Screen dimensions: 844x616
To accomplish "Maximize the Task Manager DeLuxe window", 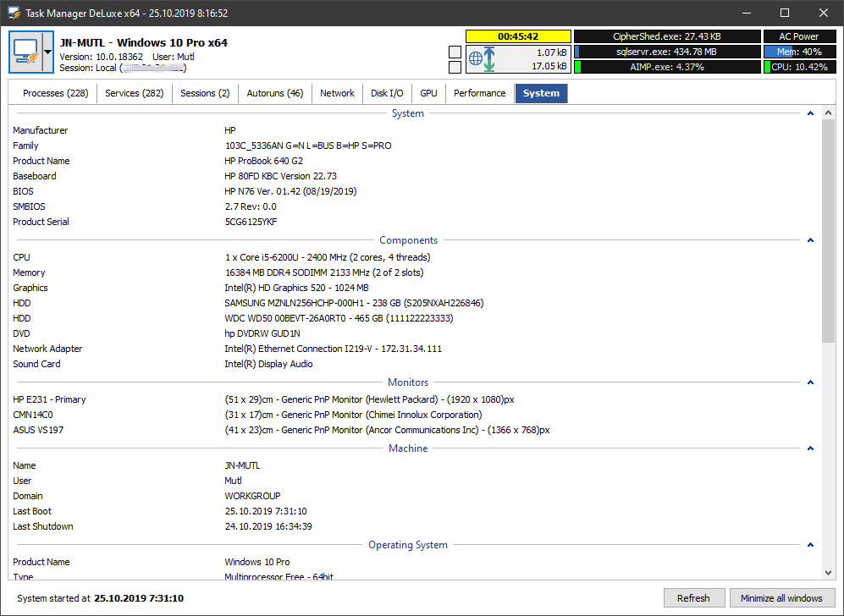I will point(785,13).
